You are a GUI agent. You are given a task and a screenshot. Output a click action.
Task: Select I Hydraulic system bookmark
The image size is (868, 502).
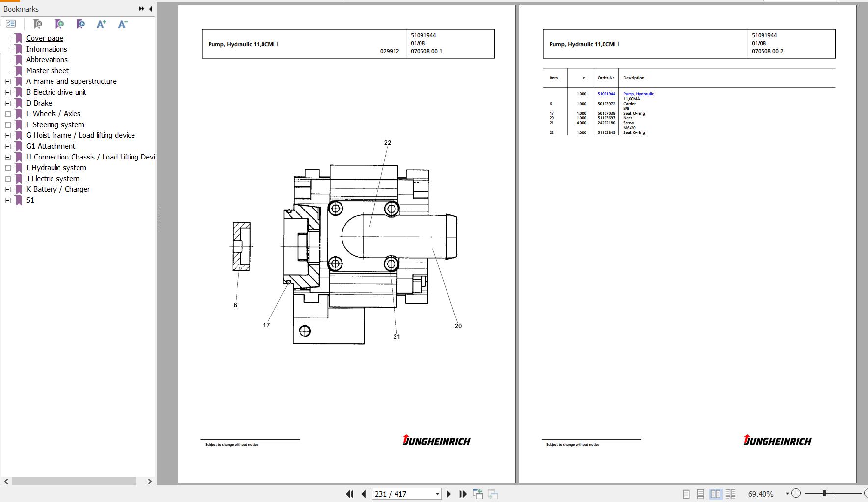pyautogui.click(x=56, y=168)
